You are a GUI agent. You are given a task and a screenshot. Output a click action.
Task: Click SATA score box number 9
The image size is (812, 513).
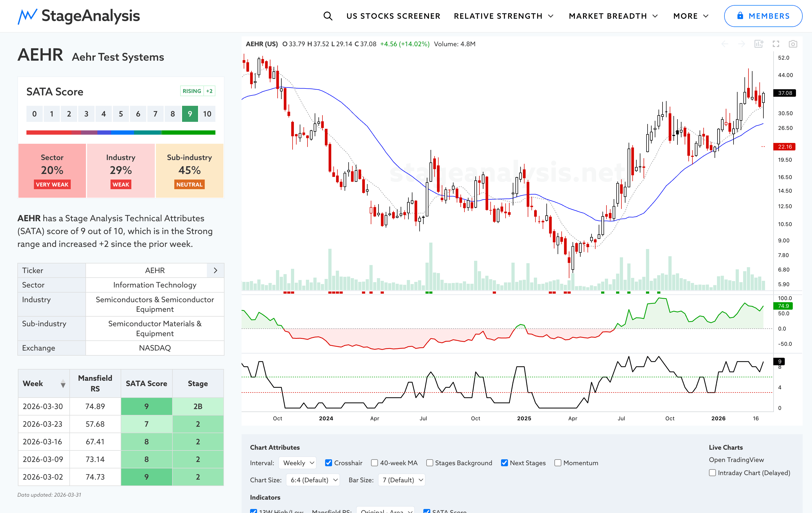click(x=190, y=114)
